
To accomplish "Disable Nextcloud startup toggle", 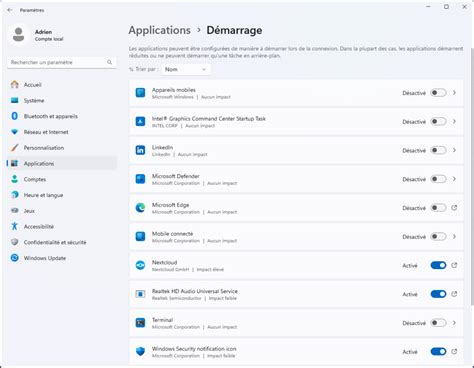I will point(438,265).
